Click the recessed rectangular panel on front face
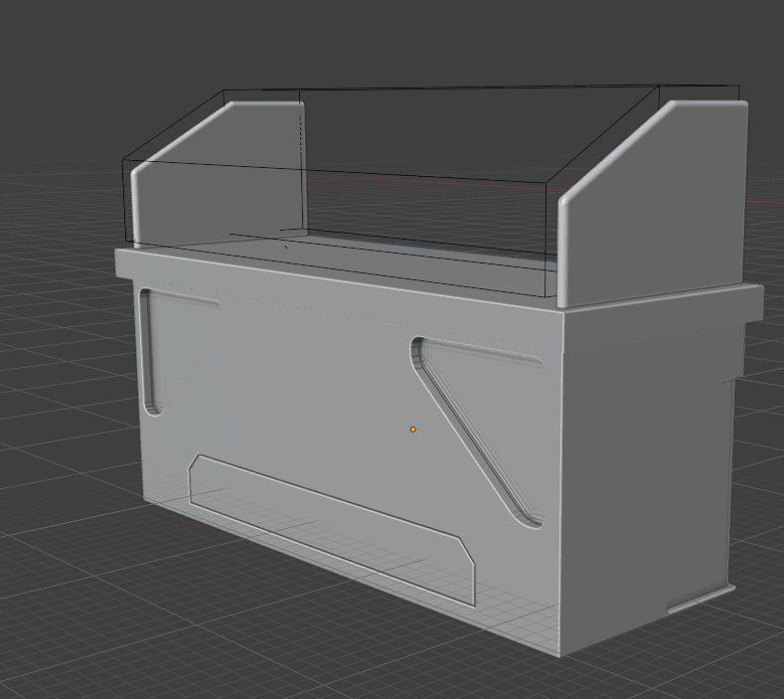The image size is (784, 699). pyautogui.click(x=331, y=528)
